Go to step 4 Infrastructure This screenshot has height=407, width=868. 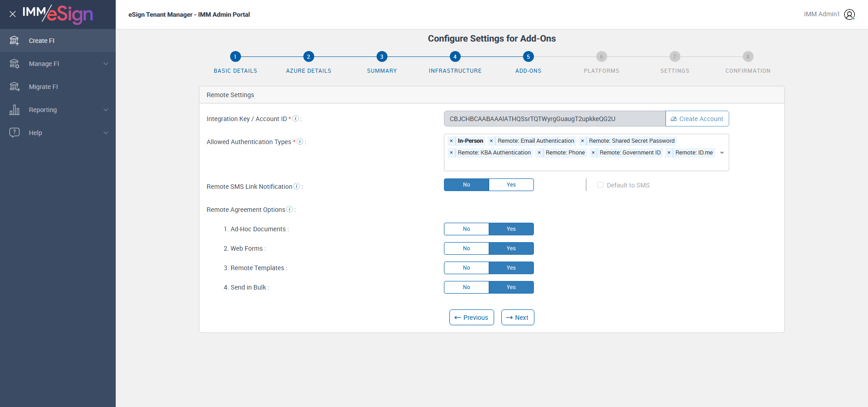[455, 56]
